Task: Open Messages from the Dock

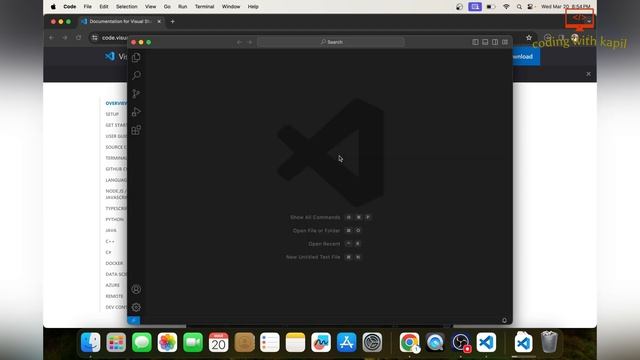Action: [x=142, y=342]
